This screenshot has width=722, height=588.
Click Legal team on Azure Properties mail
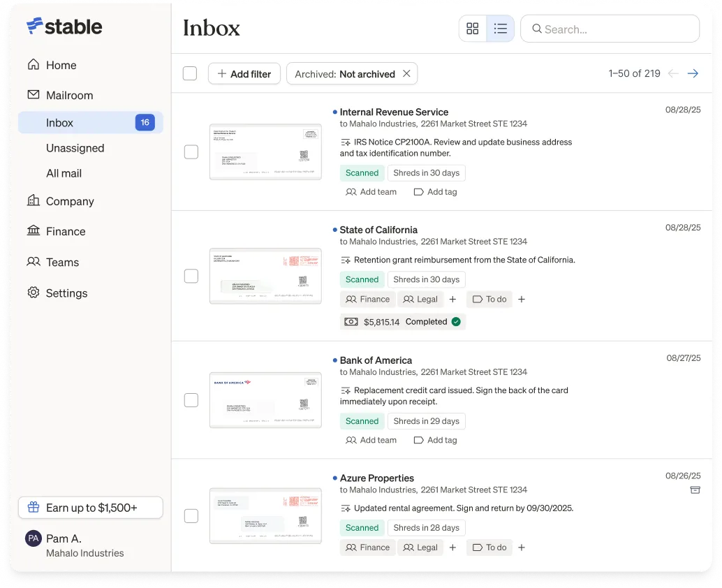[420, 547]
